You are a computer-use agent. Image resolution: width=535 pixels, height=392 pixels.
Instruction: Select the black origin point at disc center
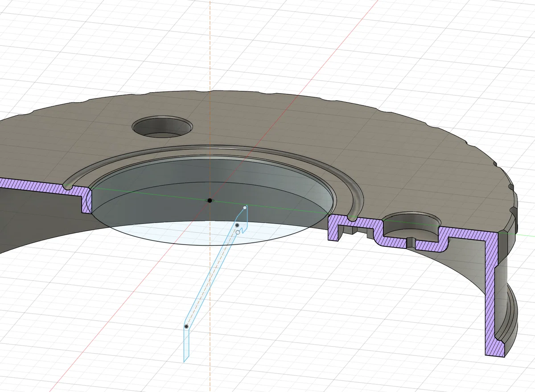coord(210,200)
